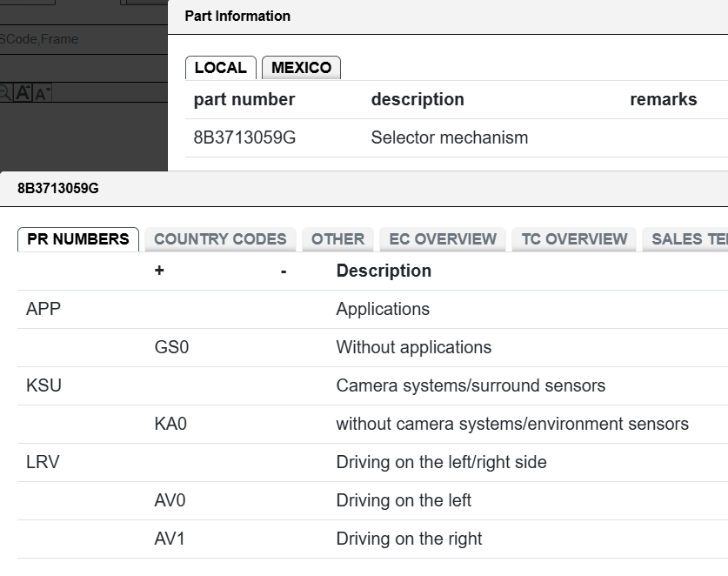Click the decrease font size icon
This screenshot has width=728, height=576.
(x=42, y=93)
